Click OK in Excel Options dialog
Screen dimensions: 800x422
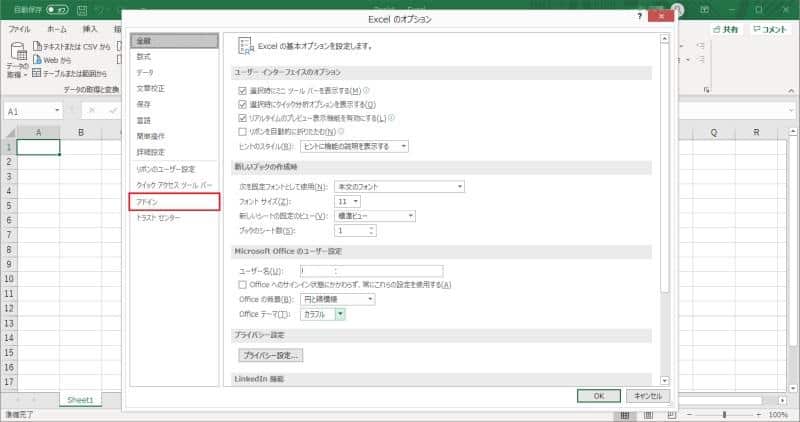tap(599, 396)
